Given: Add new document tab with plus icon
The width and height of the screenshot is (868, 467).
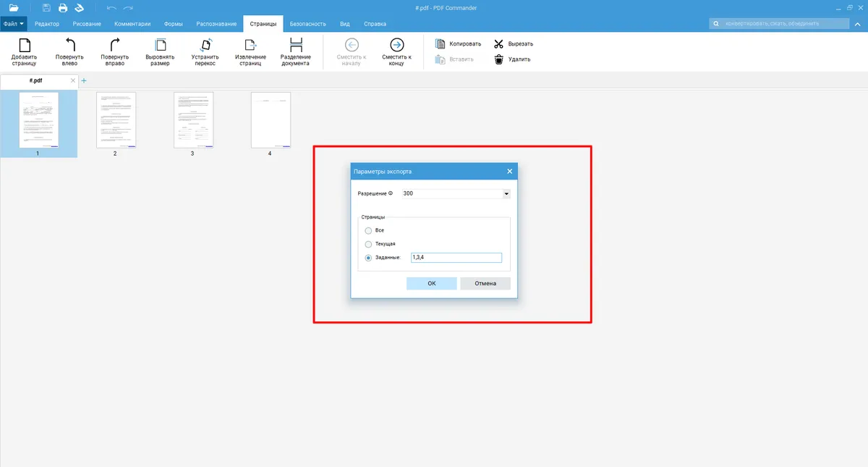Looking at the screenshot, I should click(x=84, y=80).
